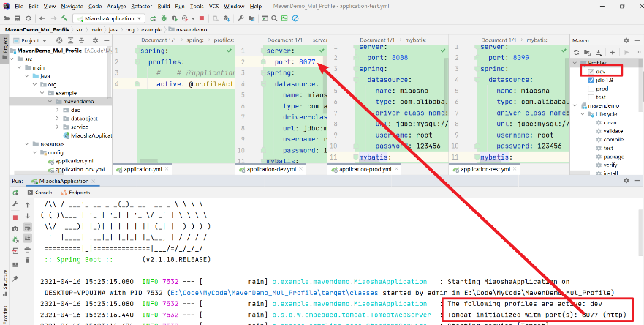Open the File menu
Image resolution: width=644 pixels, height=325 pixels.
(19, 6)
